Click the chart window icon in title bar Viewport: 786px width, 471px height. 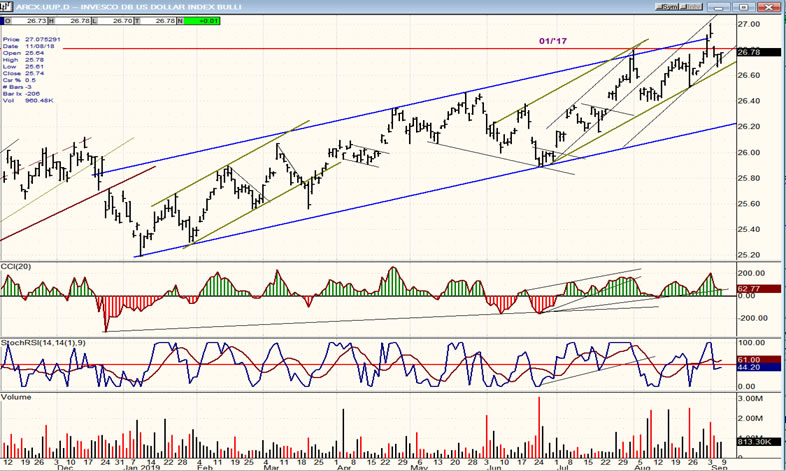point(6,7)
